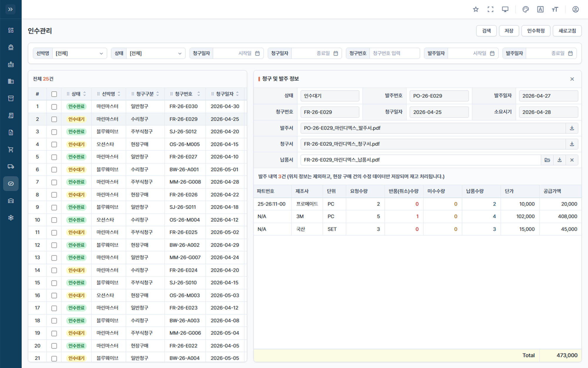The image size is (588, 368).
Task: Click the 청구번호 입력 field
Action: click(x=395, y=53)
